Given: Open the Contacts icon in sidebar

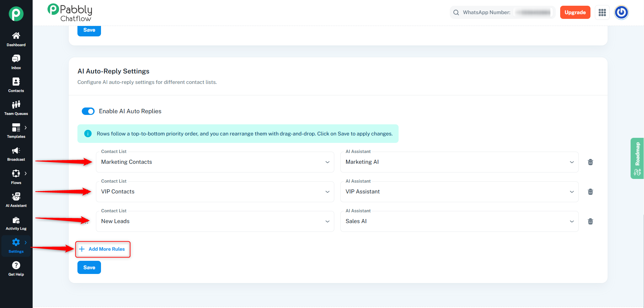Looking at the screenshot, I should coord(16,82).
